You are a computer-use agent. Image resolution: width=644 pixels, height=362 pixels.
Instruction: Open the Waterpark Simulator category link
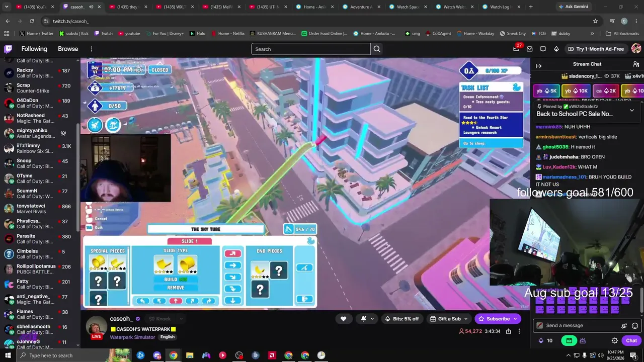(132, 337)
